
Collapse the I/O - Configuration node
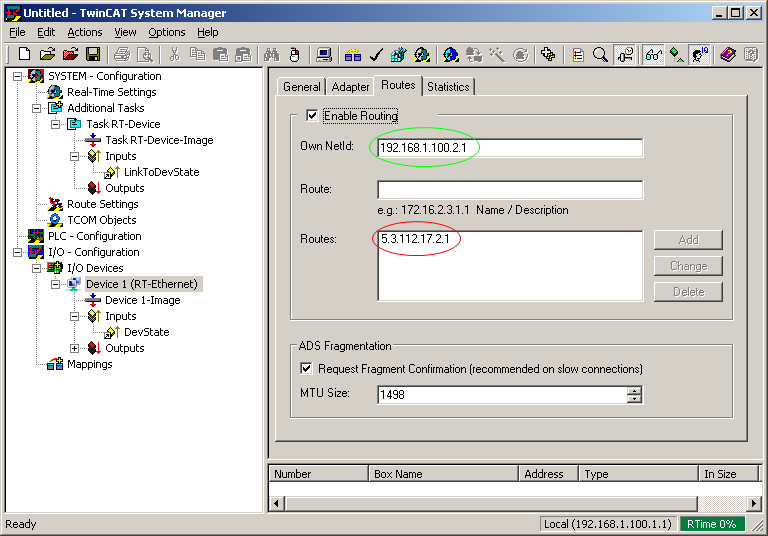click(x=18, y=252)
